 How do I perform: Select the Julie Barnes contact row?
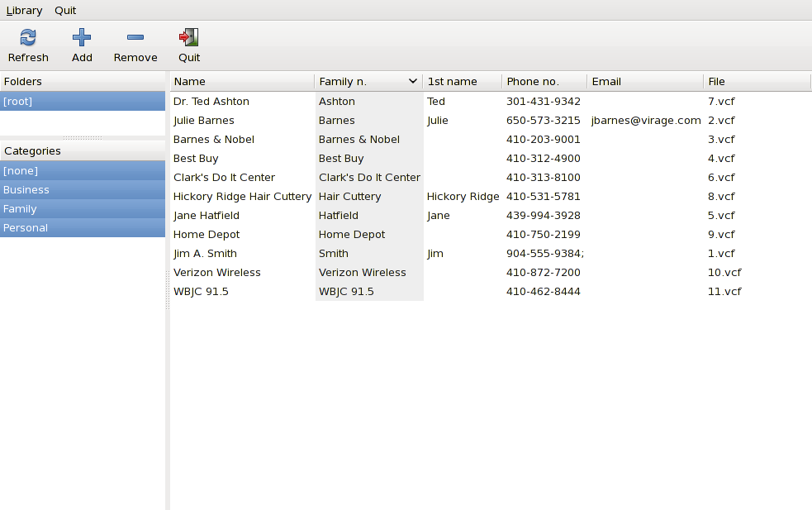(491, 120)
